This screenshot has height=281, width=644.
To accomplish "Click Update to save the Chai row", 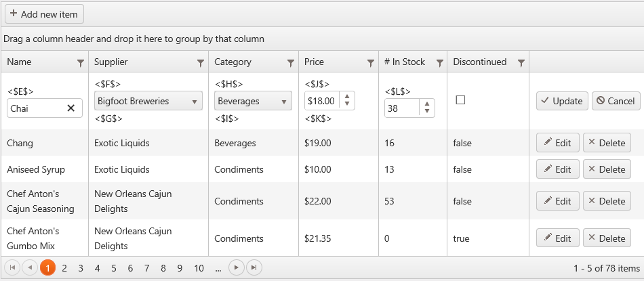I will [562, 101].
